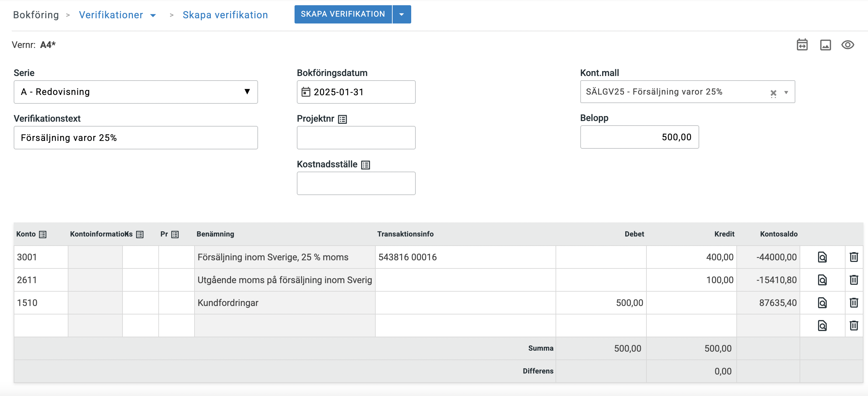Image resolution: width=868 pixels, height=396 pixels.
Task: Expand the Skapa verifikation split-button arrow
Action: coord(402,14)
